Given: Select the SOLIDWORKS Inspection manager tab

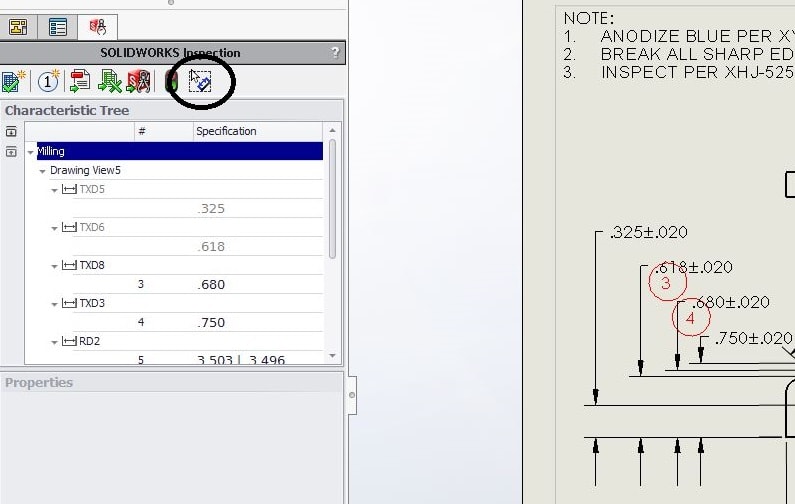Looking at the screenshot, I should point(97,27).
